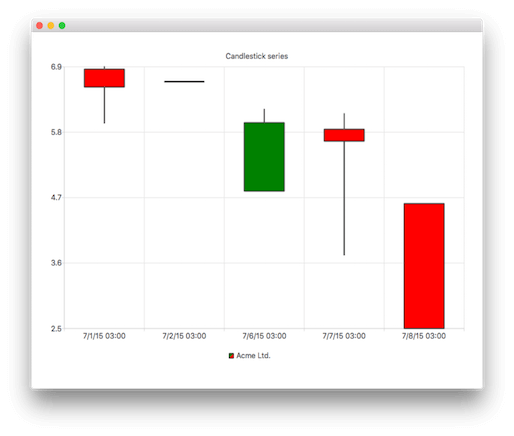Click the 6.9 y-axis label
This screenshot has width=514, height=436.
click(x=56, y=67)
